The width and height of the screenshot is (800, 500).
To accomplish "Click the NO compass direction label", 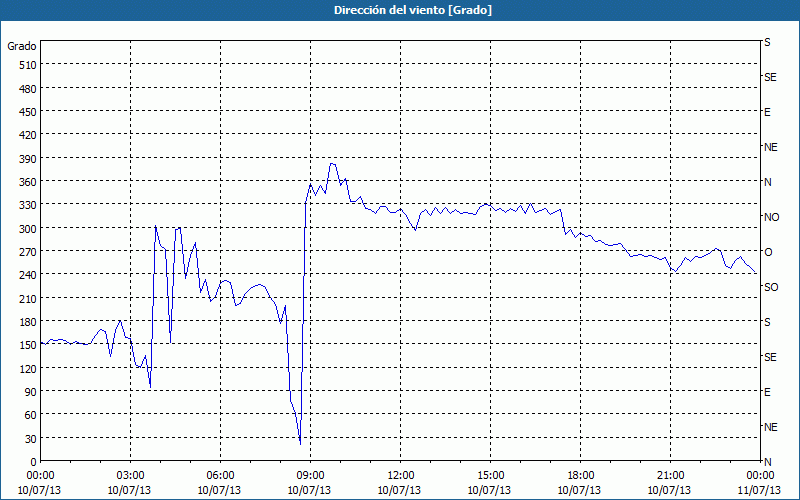I will pos(771,217).
